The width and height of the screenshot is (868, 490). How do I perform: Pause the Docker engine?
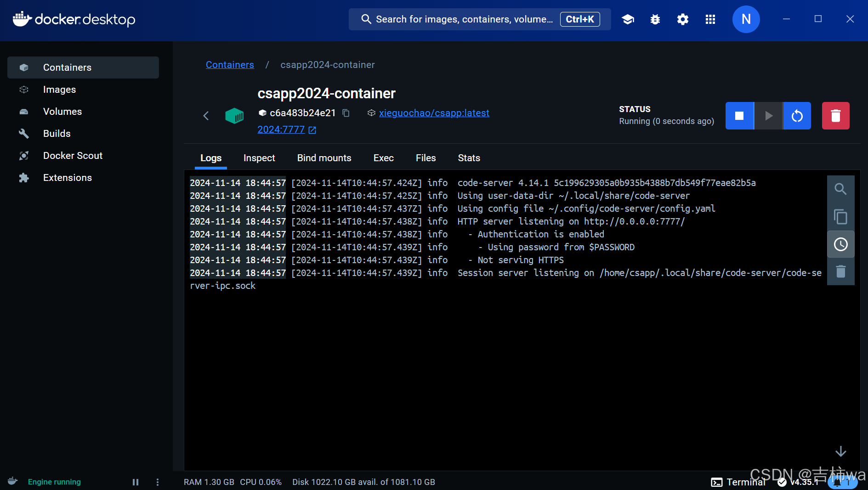(136, 482)
